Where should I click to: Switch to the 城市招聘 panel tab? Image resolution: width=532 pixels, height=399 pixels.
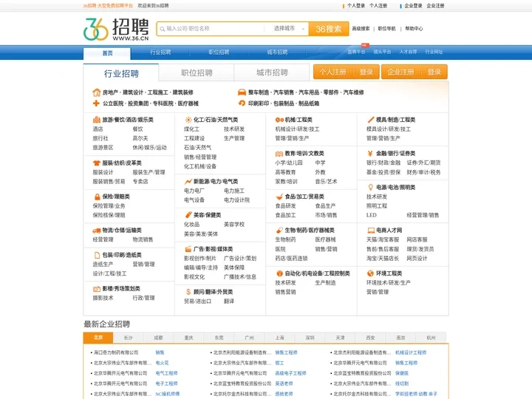coord(272,72)
